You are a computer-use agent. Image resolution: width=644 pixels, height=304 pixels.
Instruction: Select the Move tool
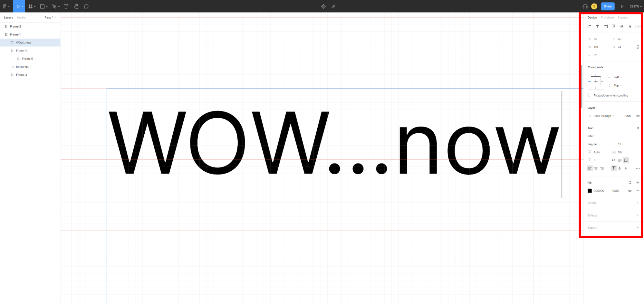pos(19,6)
